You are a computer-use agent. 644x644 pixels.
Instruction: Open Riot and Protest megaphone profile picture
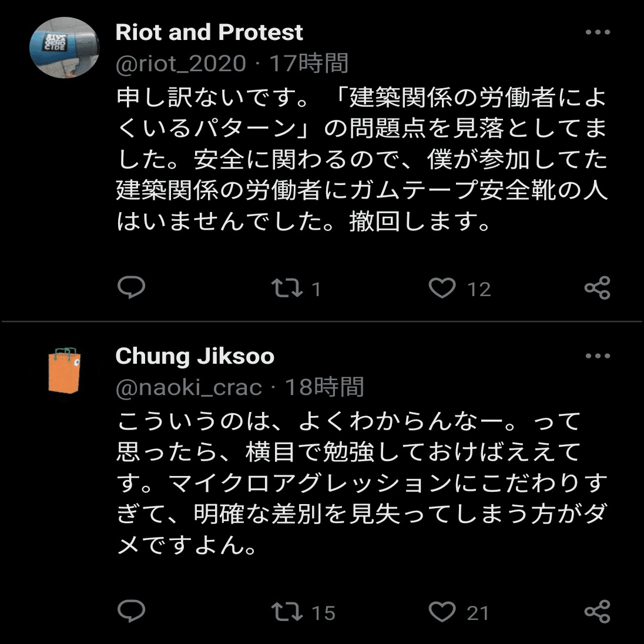tap(64, 48)
